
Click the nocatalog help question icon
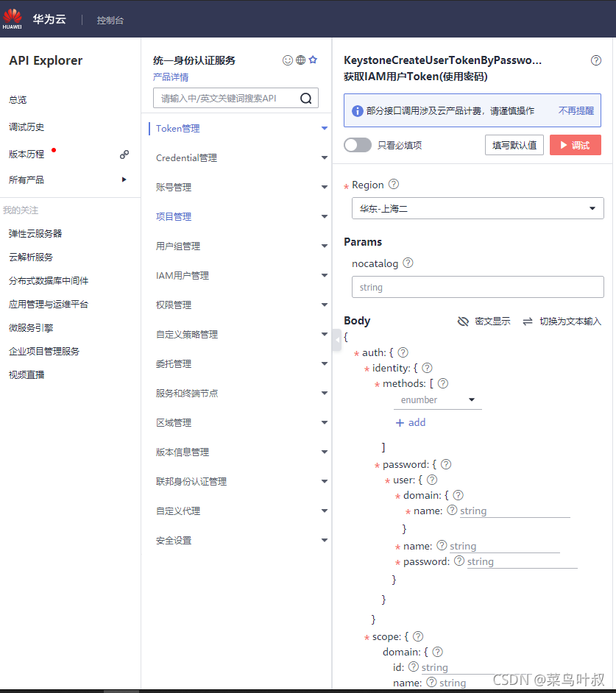(408, 263)
